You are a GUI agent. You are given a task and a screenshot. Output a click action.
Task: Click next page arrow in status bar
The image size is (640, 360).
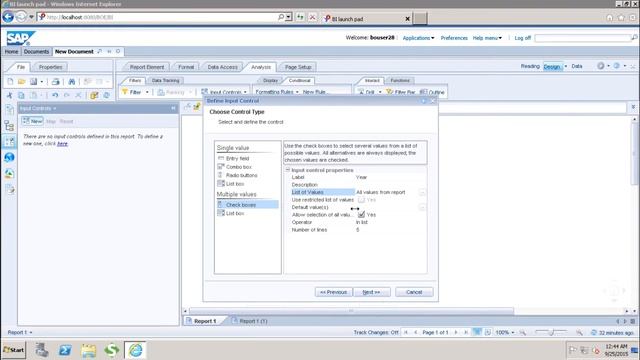pyautogui.click(x=456, y=333)
